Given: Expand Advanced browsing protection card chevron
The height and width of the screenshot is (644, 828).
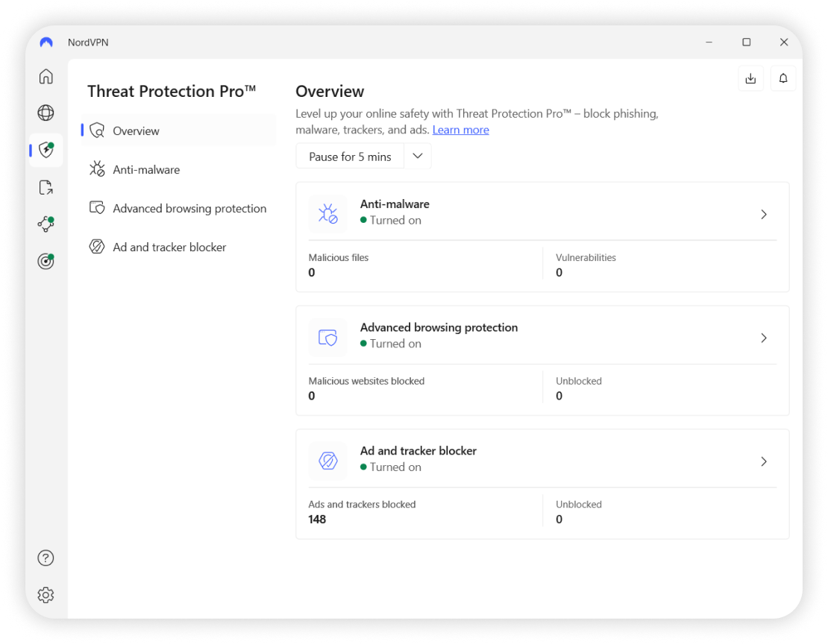Looking at the screenshot, I should pos(763,338).
